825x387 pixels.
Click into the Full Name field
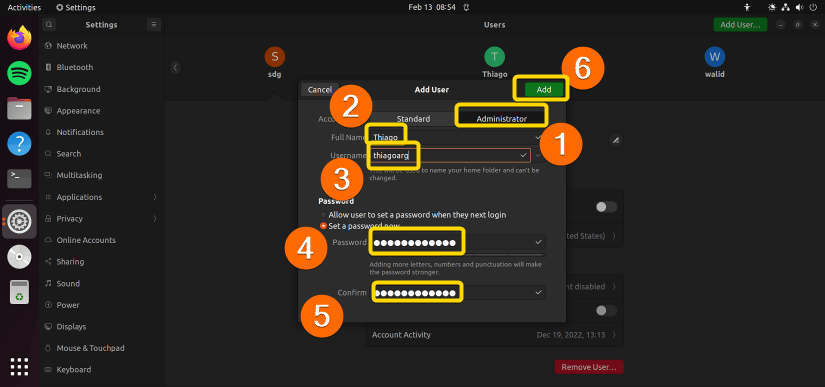(x=457, y=138)
